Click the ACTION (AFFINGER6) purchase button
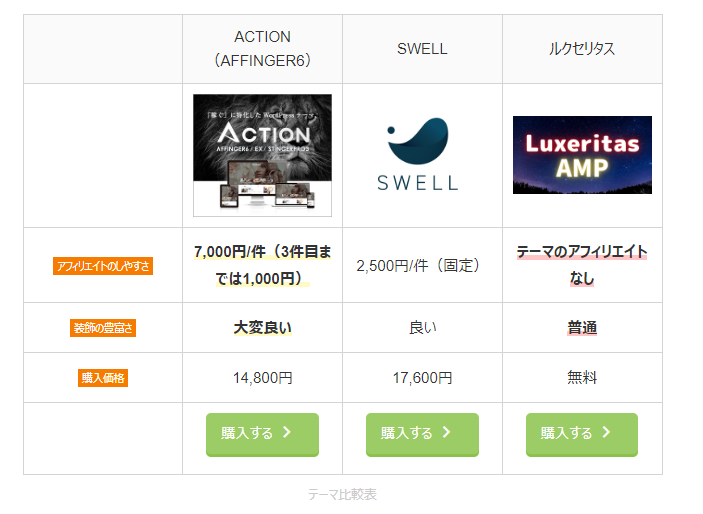 262,434
